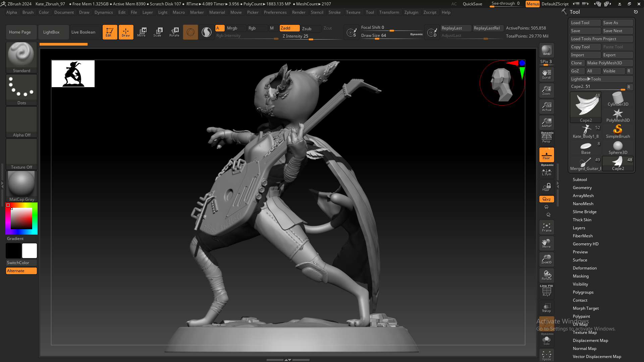This screenshot has height=362, width=644.
Task: Open the Stroke menu
Action: pyautogui.click(x=334, y=12)
